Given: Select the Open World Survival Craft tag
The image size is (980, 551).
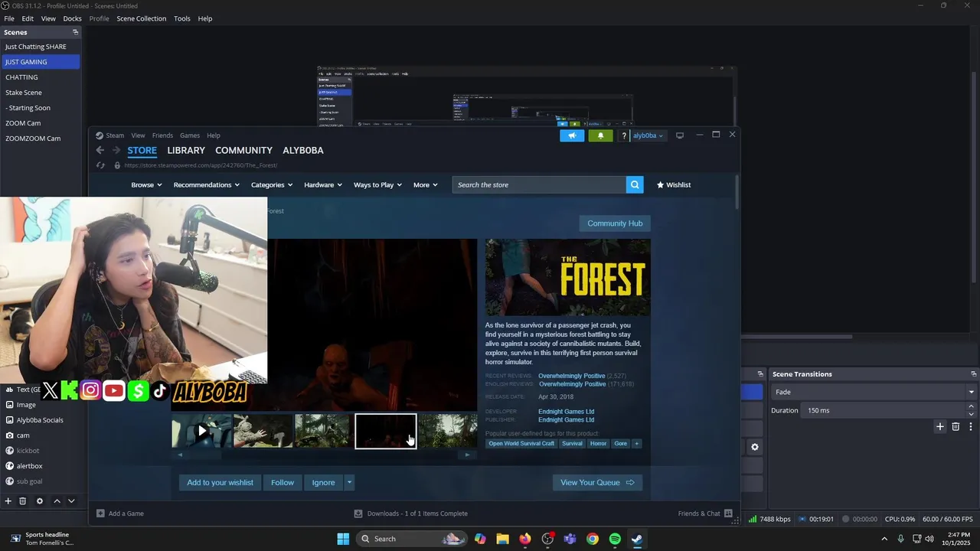Looking at the screenshot, I should click(x=521, y=444).
